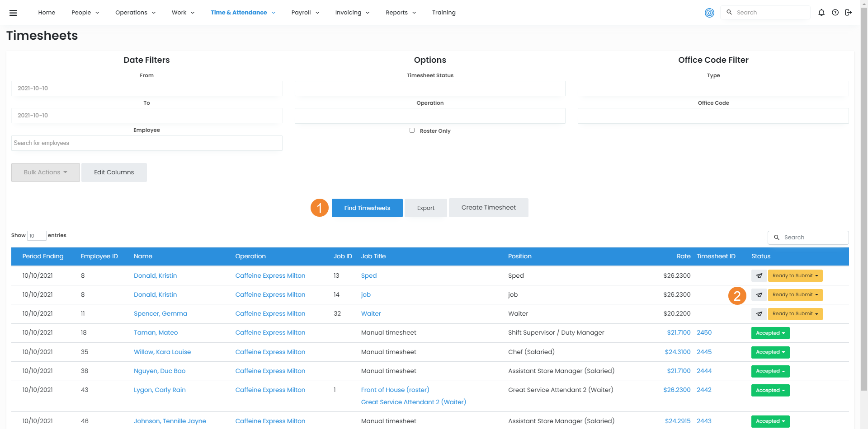Open the Payroll menu
This screenshot has height=429, width=868.
click(305, 13)
